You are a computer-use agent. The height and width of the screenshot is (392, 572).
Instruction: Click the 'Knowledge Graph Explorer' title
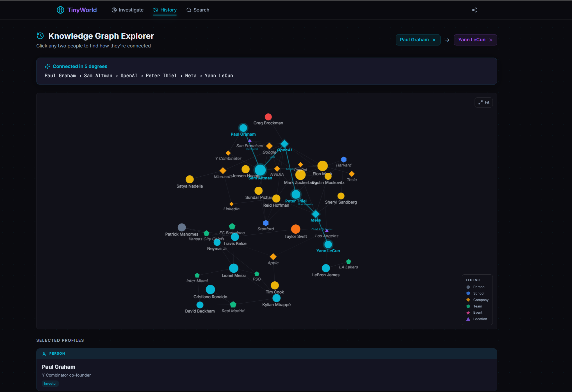pos(101,36)
